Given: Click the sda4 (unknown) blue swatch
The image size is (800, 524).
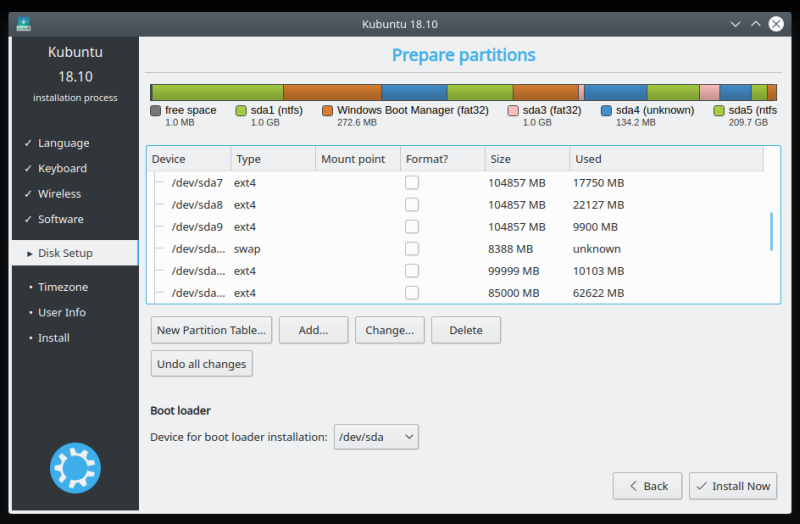Looking at the screenshot, I should pyautogui.click(x=606, y=110).
